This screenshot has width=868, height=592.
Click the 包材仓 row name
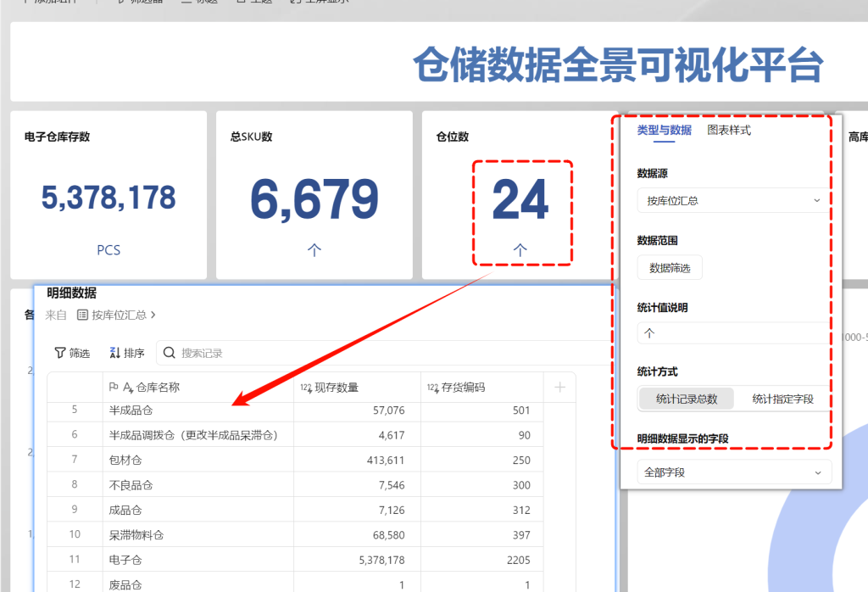pos(125,461)
